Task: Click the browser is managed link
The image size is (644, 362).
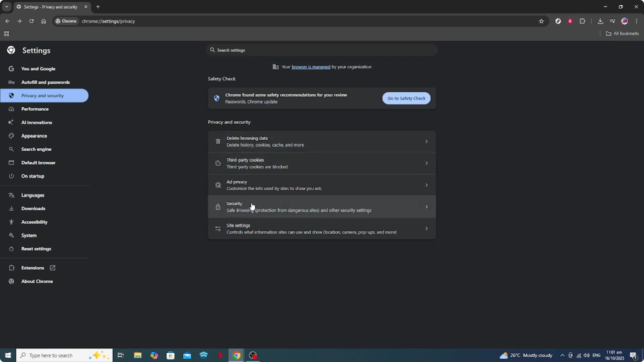Action: pos(310,67)
